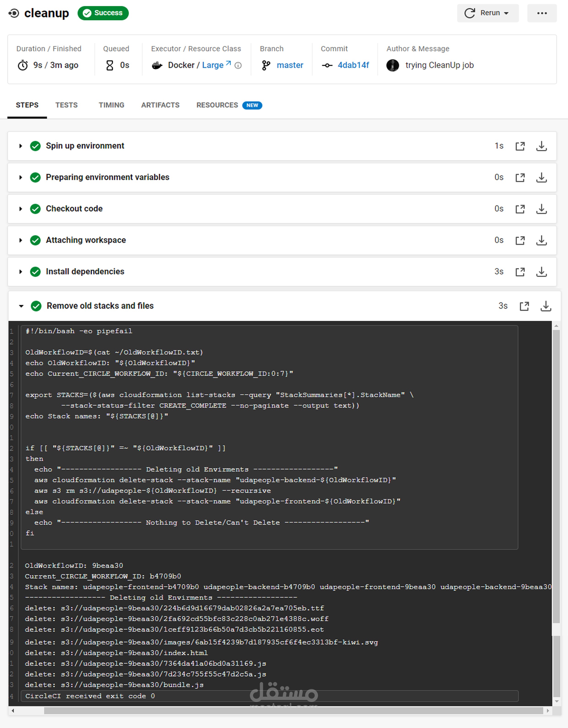Viewport: 568px width, 728px height.
Task: Expand the Spin up environment step
Action: click(21, 146)
